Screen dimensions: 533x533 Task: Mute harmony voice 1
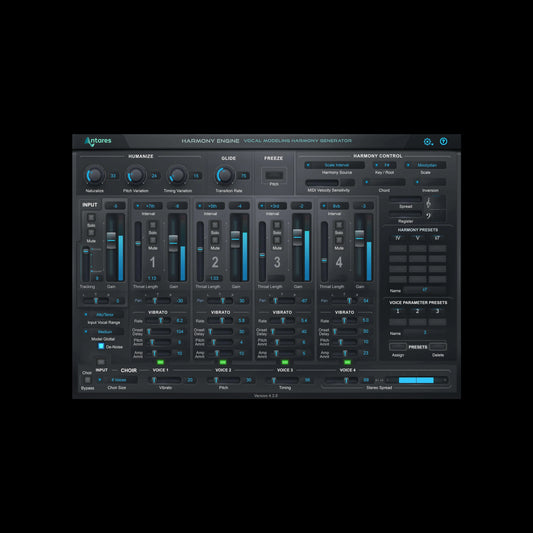(x=153, y=240)
